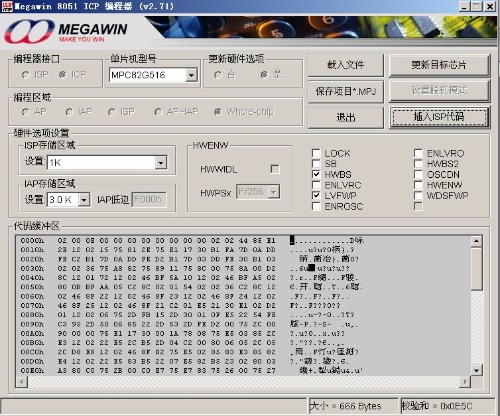Enable the HWBS2 checkbox
The height and width of the screenshot is (416, 500).
click(x=418, y=163)
